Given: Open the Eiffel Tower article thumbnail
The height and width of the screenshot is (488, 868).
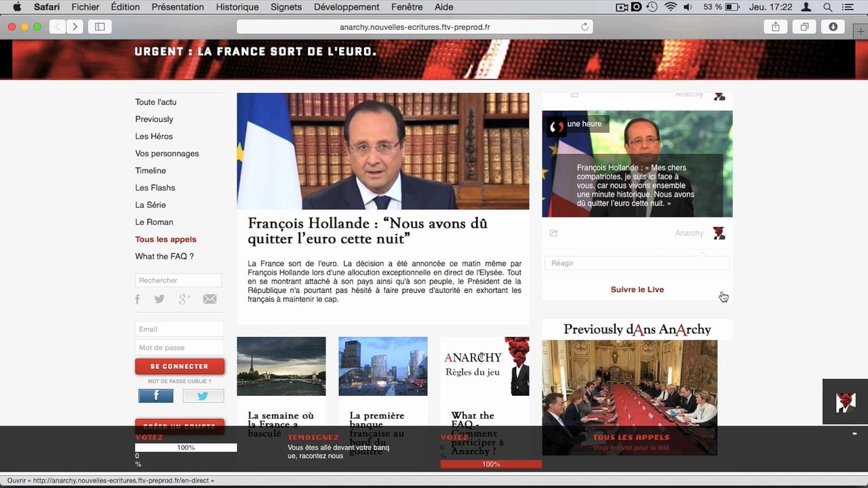Looking at the screenshot, I should (x=281, y=366).
